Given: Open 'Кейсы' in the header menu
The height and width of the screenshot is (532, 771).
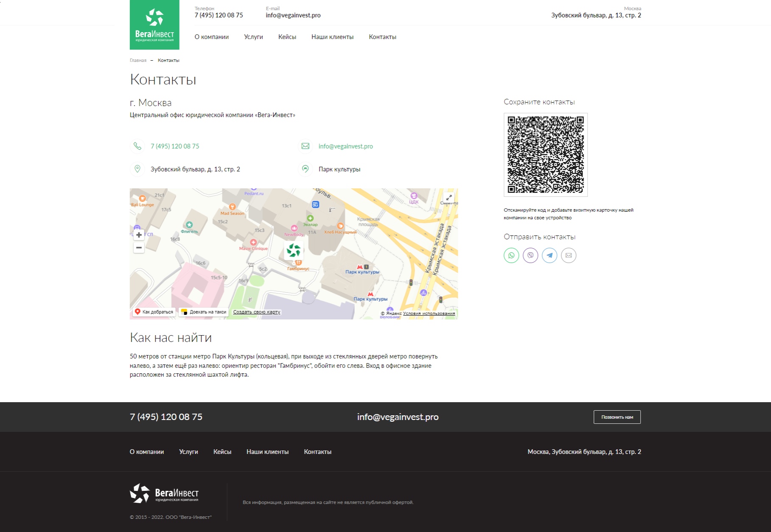Looking at the screenshot, I should 287,37.
